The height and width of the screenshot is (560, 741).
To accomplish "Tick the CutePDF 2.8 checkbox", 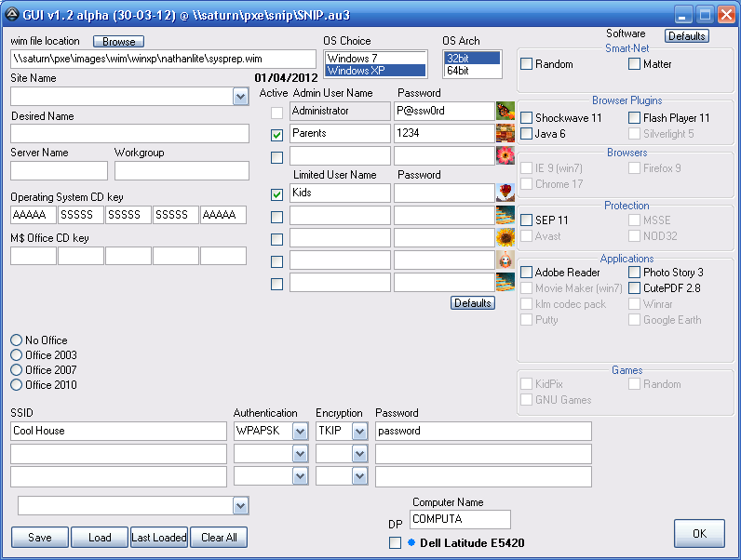I will [x=634, y=288].
